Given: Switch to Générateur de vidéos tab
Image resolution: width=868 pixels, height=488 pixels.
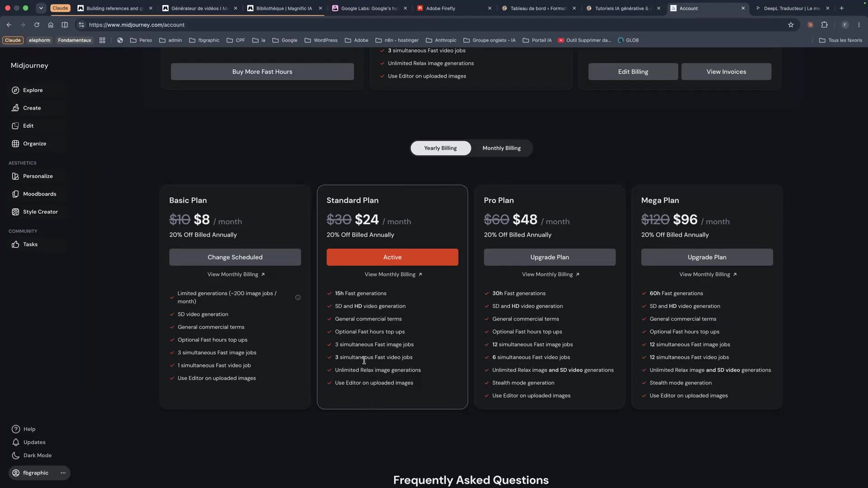Looking at the screenshot, I should pyautogui.click(x=200, y=8).
